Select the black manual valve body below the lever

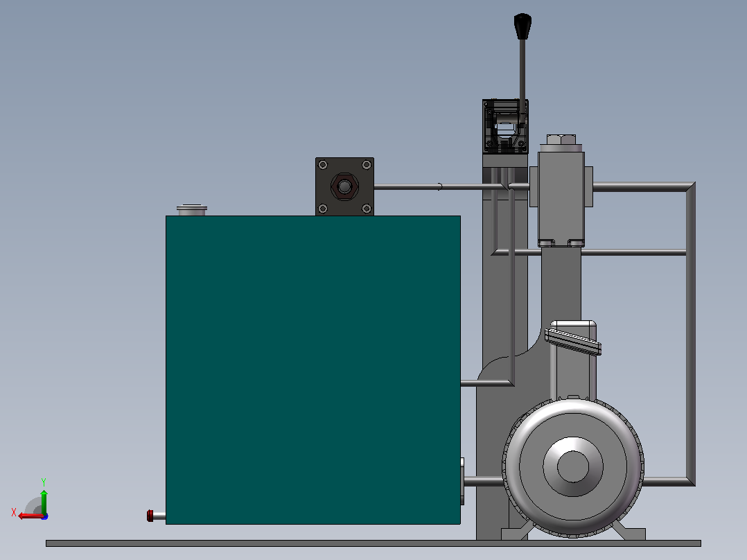pyautogui.click(x=505, y=126)
